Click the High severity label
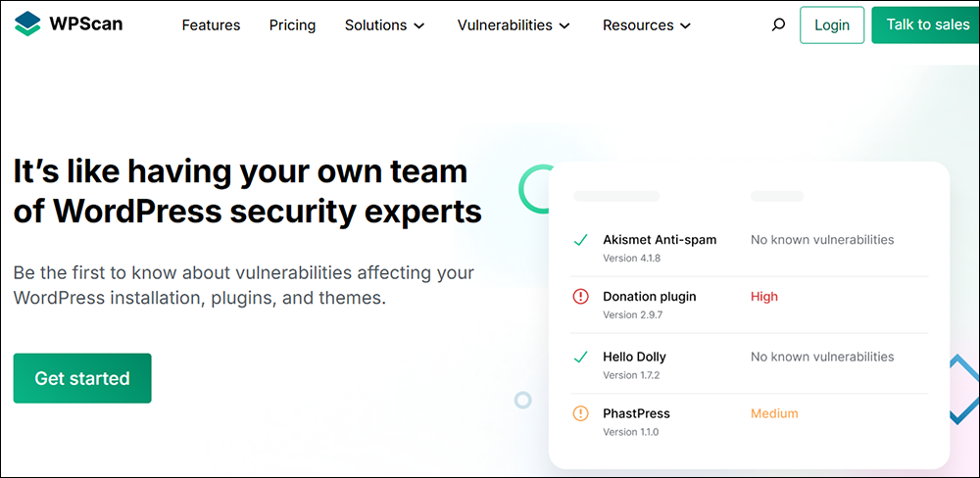The width and height of the screenshot is (980, 478). (764, 297)
